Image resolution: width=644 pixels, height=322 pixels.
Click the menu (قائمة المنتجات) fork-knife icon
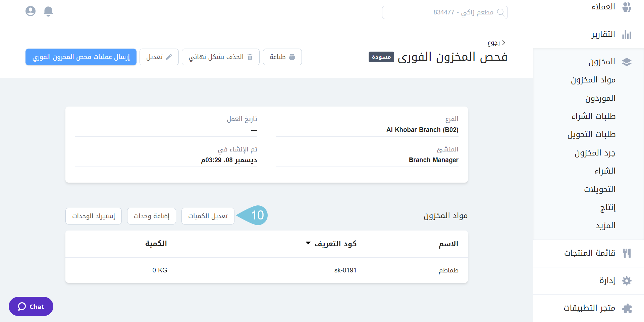tap(627, 253)
